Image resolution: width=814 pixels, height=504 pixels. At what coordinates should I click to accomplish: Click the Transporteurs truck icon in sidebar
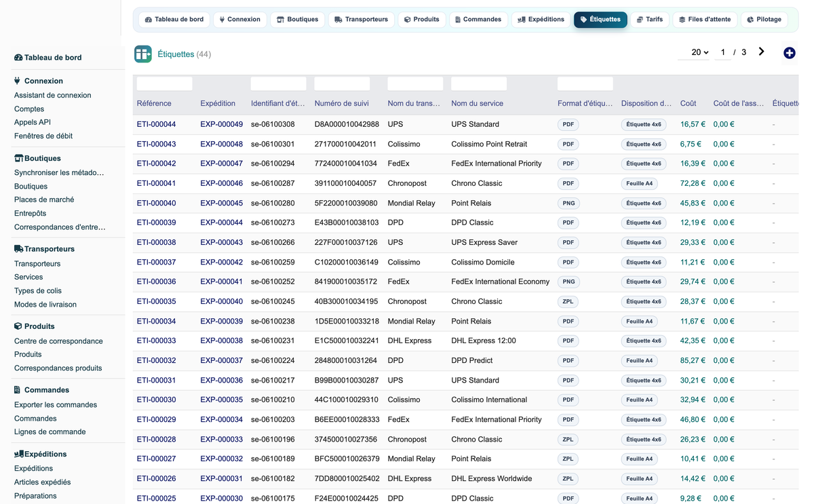click(18, 249)
